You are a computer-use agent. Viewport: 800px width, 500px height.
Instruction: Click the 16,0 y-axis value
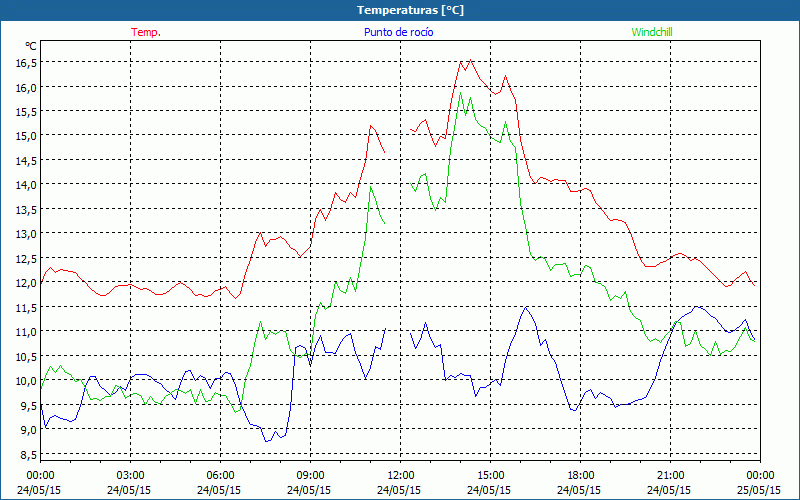[27, 87]
